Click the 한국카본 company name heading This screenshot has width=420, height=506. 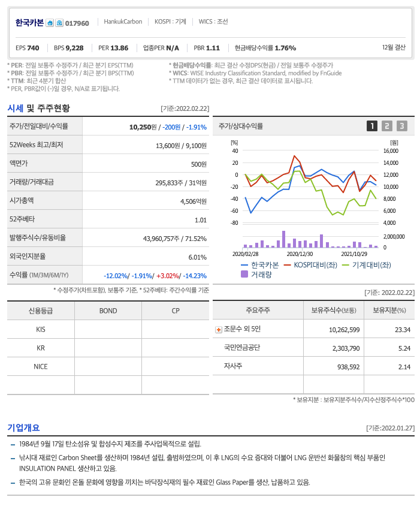tap(29, 23)
